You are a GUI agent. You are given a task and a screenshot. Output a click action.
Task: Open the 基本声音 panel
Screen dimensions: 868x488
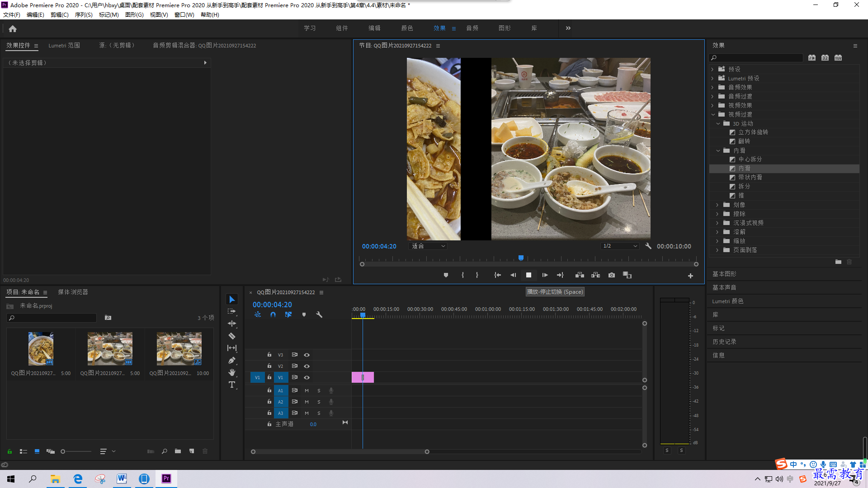tap(724, 287)
